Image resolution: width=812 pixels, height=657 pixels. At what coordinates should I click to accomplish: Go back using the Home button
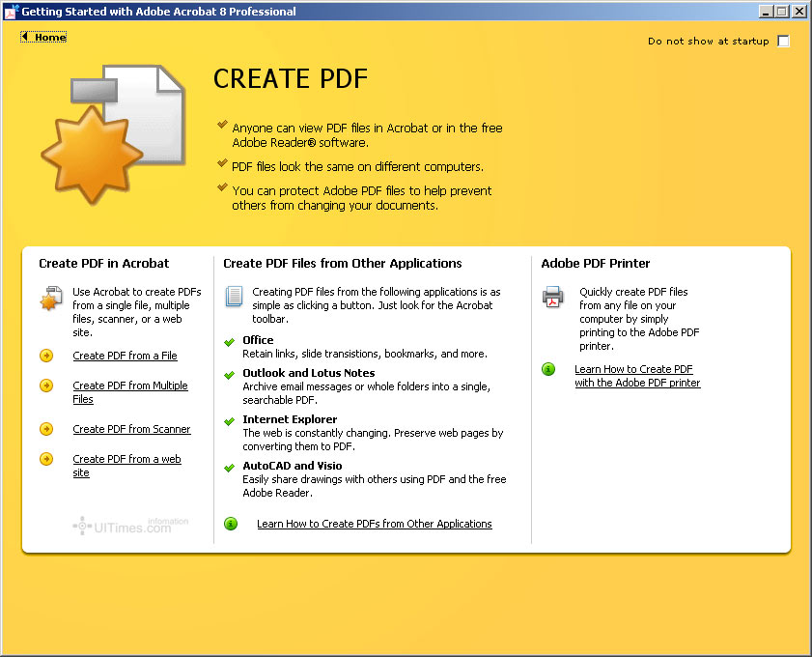pyautogui.click(x=43, y=37)
